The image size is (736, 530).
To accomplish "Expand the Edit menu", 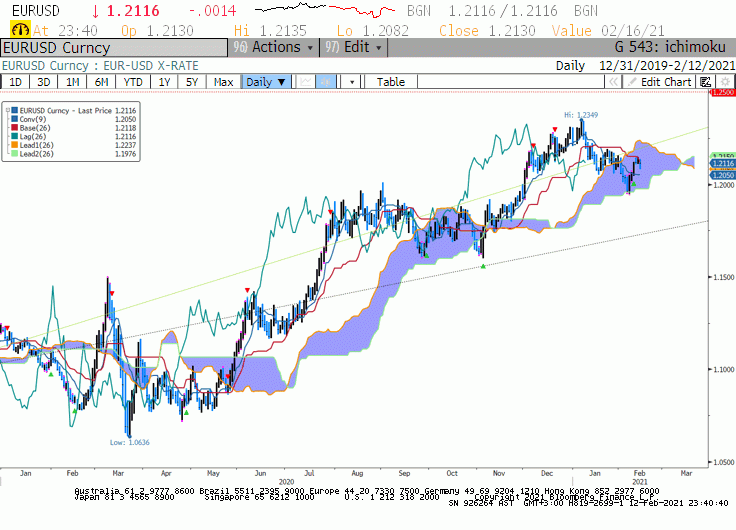I will point(353,47).
